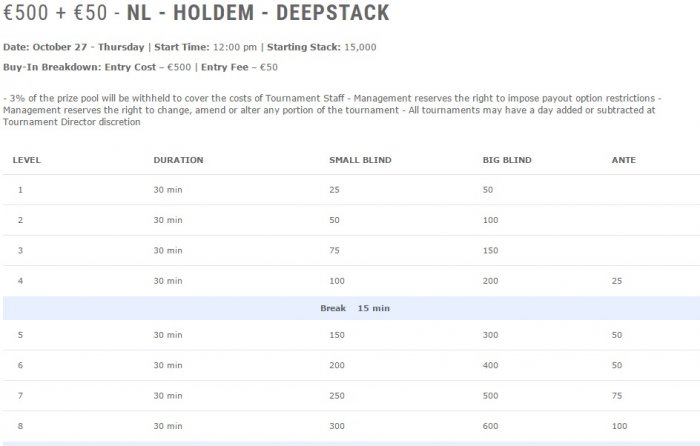Click level 2 duration 30 min
700x446 pixels.
(168, 220)
